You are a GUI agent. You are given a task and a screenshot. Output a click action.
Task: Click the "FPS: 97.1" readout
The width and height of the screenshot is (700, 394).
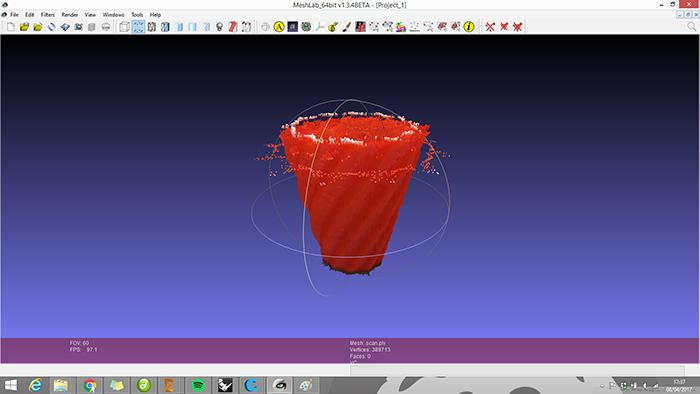83,349
